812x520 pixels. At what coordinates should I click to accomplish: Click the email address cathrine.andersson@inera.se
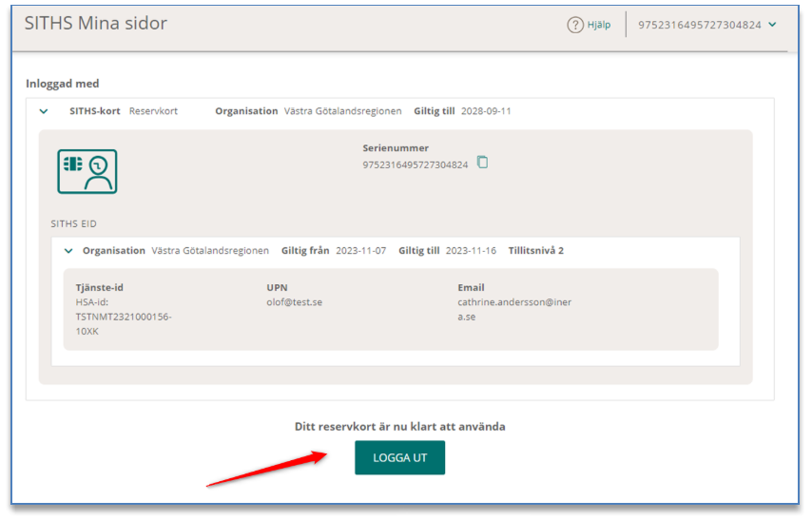(x=513, y=309)
